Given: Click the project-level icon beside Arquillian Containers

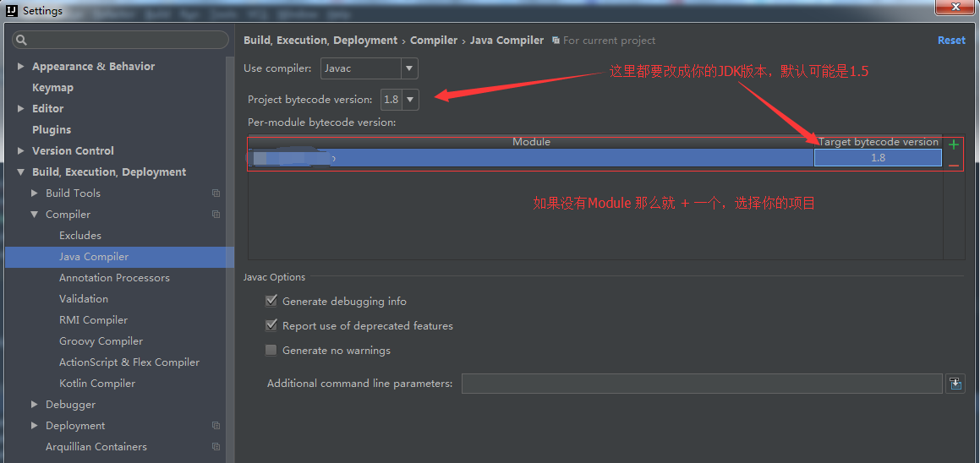Looking at the screenshot, I should click(x=216, y=447).
